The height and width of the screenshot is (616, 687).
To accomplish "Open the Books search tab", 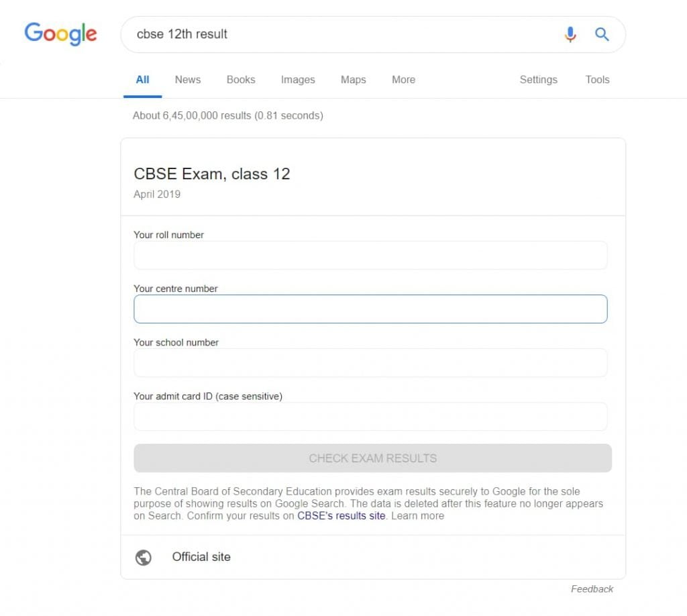I will (240, 79).
